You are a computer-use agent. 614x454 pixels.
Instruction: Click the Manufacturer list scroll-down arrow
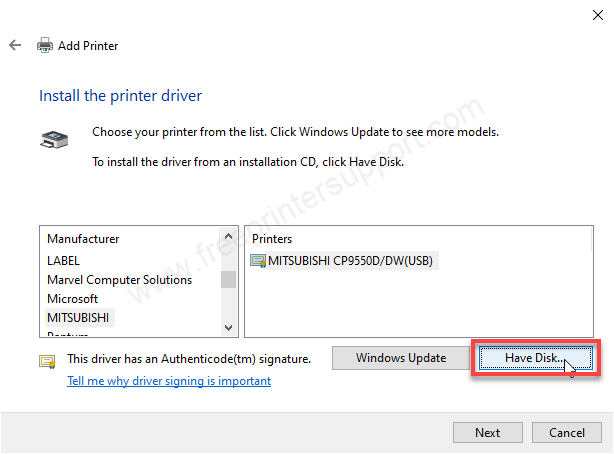(229, 327)
